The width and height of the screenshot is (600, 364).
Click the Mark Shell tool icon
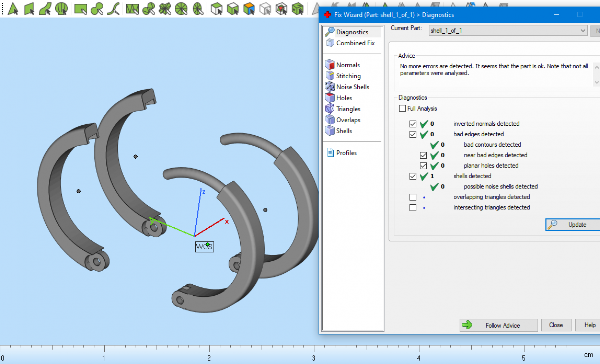[62, 8]
